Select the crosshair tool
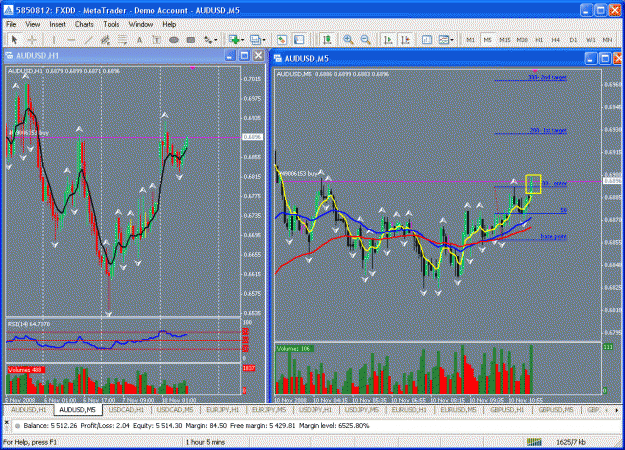The image size is (625, 450). 32,40
